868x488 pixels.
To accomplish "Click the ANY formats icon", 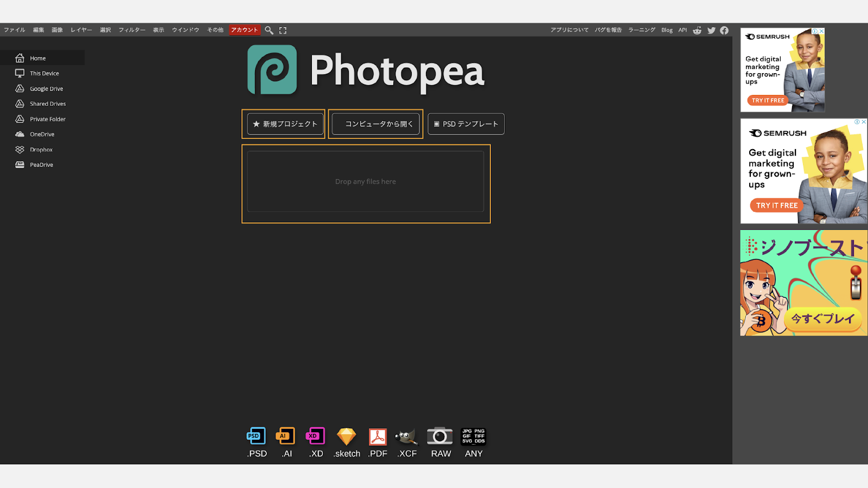I will coord(474,436).
